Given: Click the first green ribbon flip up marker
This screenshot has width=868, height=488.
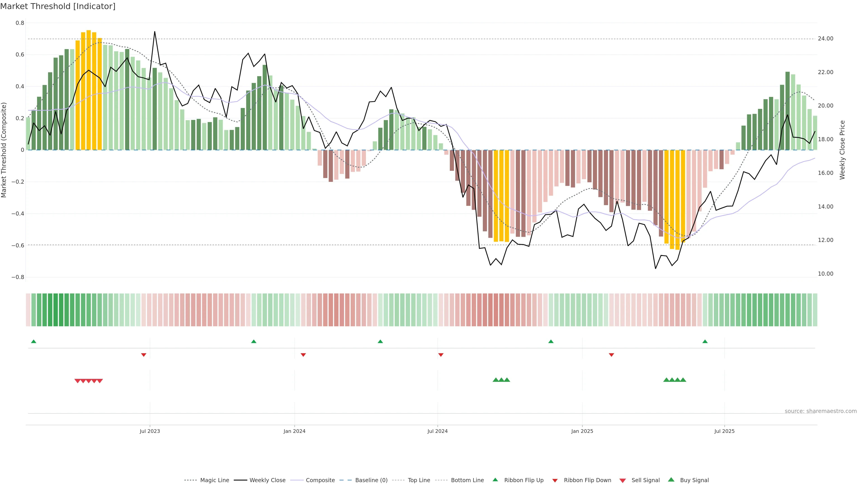Looking at the screenshot, I should click(33, 342).
